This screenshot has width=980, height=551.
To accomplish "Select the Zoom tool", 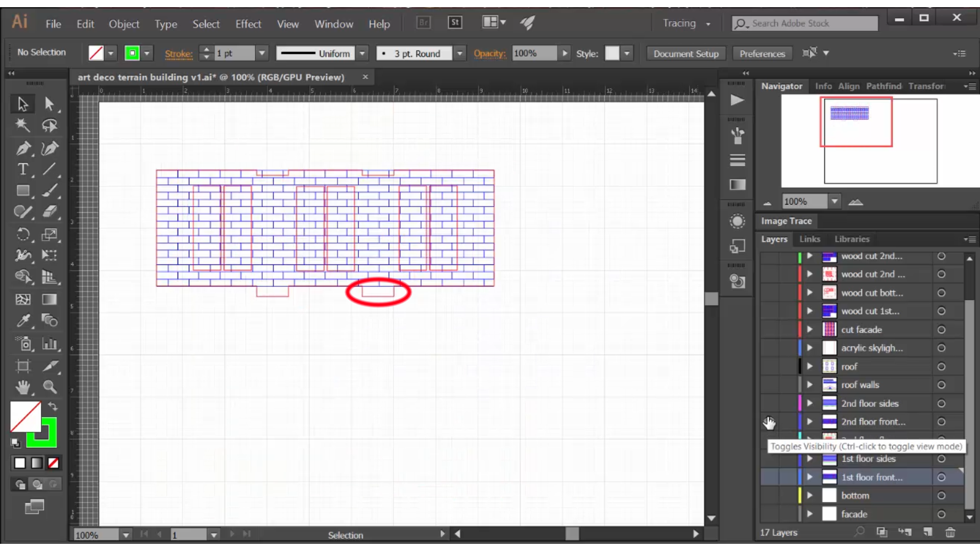I will pyautogui.click(x=50, y=388).
